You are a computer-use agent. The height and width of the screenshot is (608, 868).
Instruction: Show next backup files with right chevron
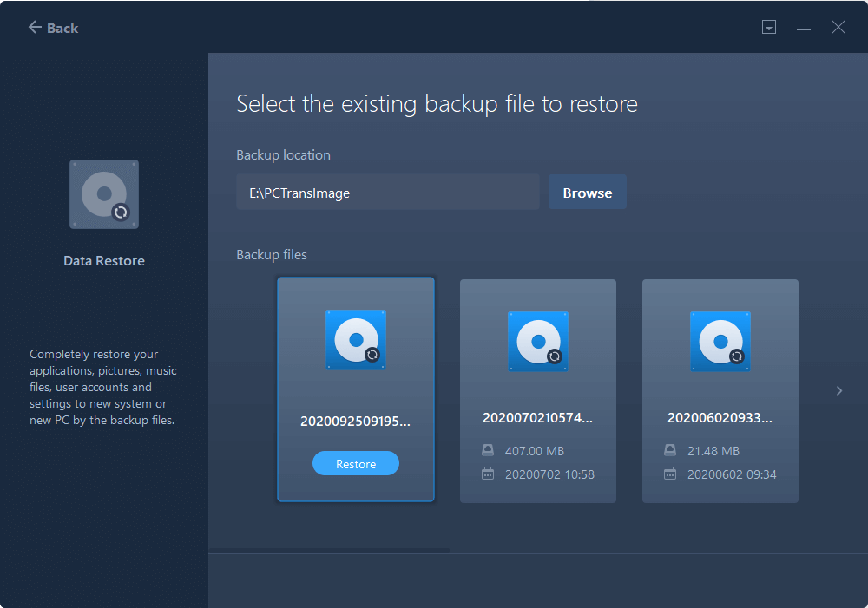coord(839,391)
